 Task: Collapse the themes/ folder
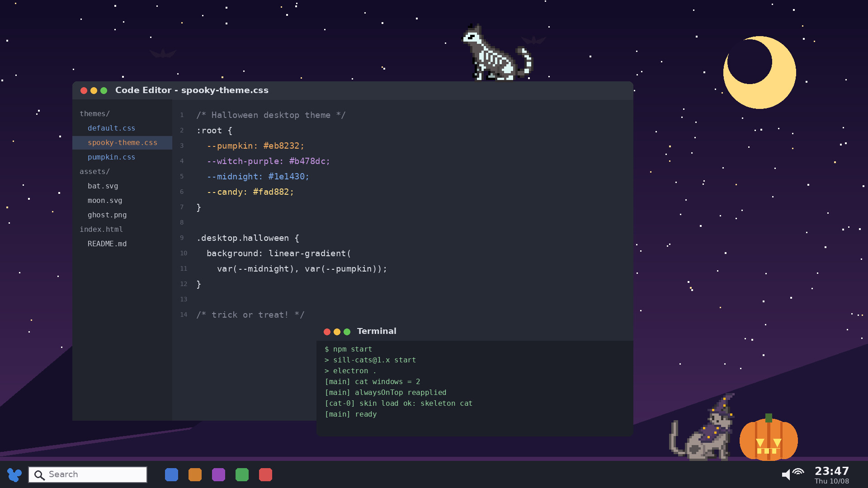pyautogui.click(x=94, y=114)
